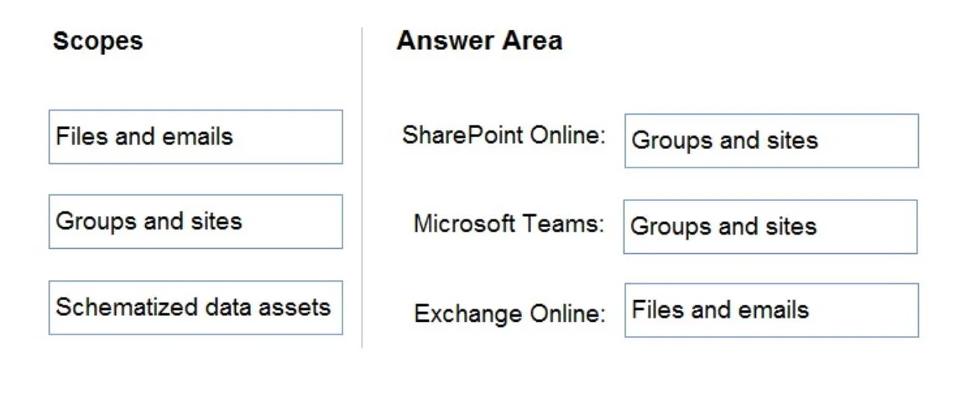Image resolution: width=980 pixels, height=394 pixels.
Task: Click the Microsoft Teams answer box
Action: [770, 226]
